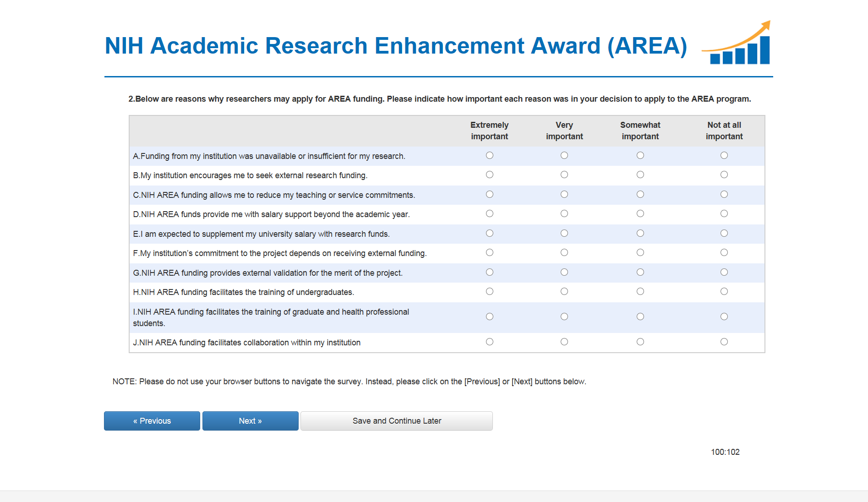Screen dimensions: 868x502
Task: Click the bar chart growth logo icon
Action: (737, 44)
